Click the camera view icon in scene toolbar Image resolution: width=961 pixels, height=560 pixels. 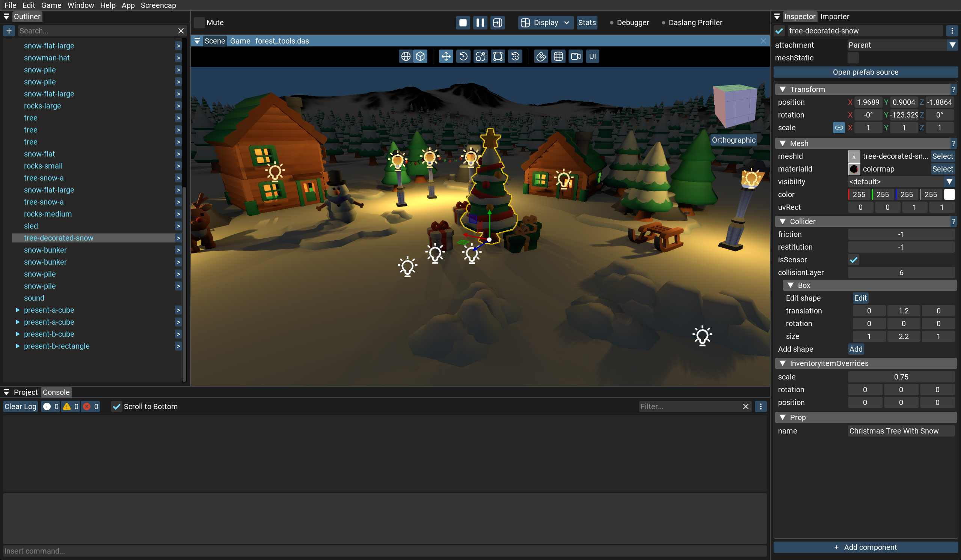tap(575, 56)
